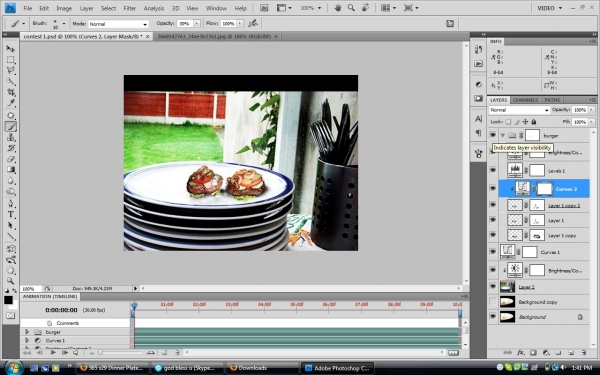The width and height of the screenshot is (600, 375).
Task: Open the VIDEO workspace switcher
Action: (x=549, y=8)
